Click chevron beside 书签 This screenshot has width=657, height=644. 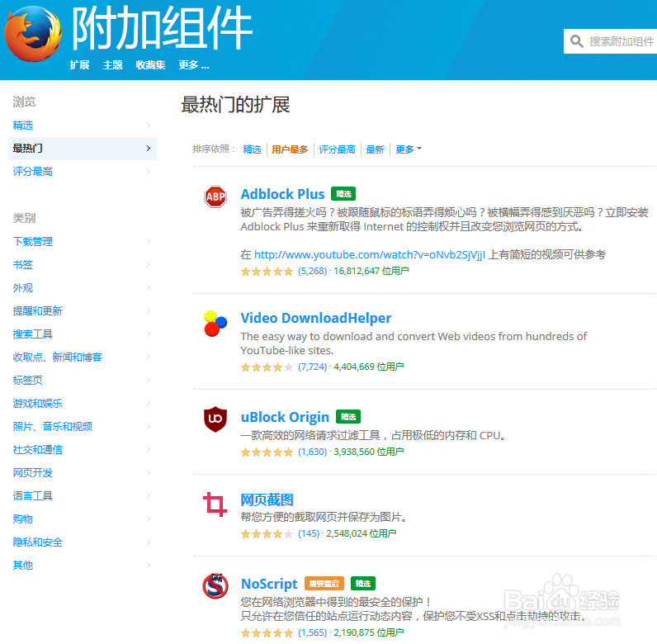(x=149, y=264)
